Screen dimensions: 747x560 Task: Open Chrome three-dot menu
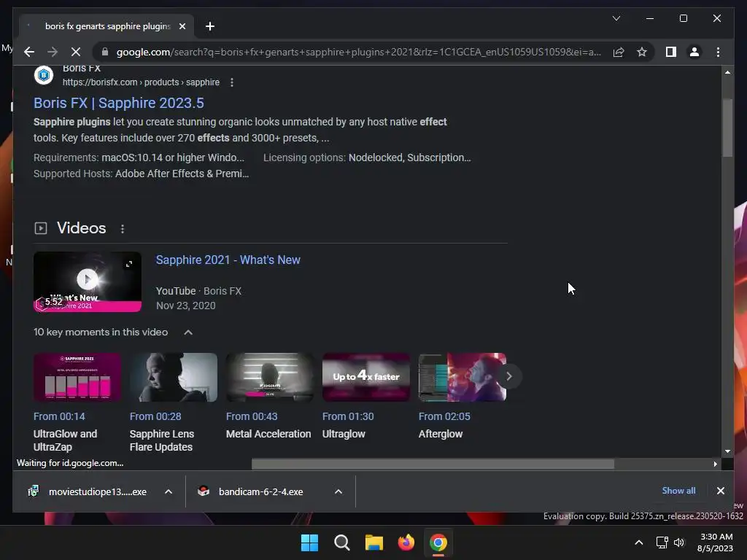(x=718, y=52)
